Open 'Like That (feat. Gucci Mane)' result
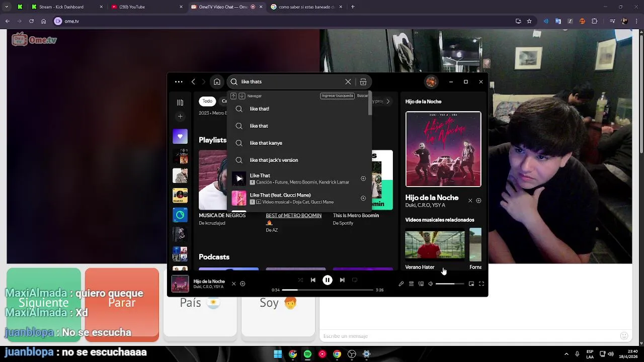The width and height of the screenshot is (644, 362). pos(300,198)
